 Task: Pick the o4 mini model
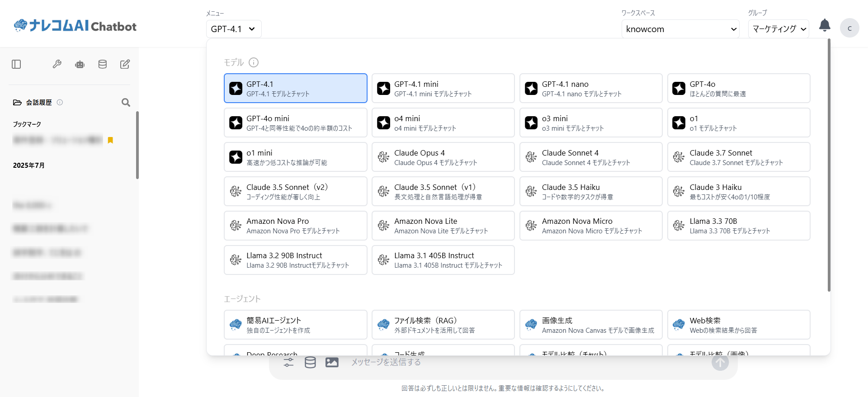pos(443,123)
